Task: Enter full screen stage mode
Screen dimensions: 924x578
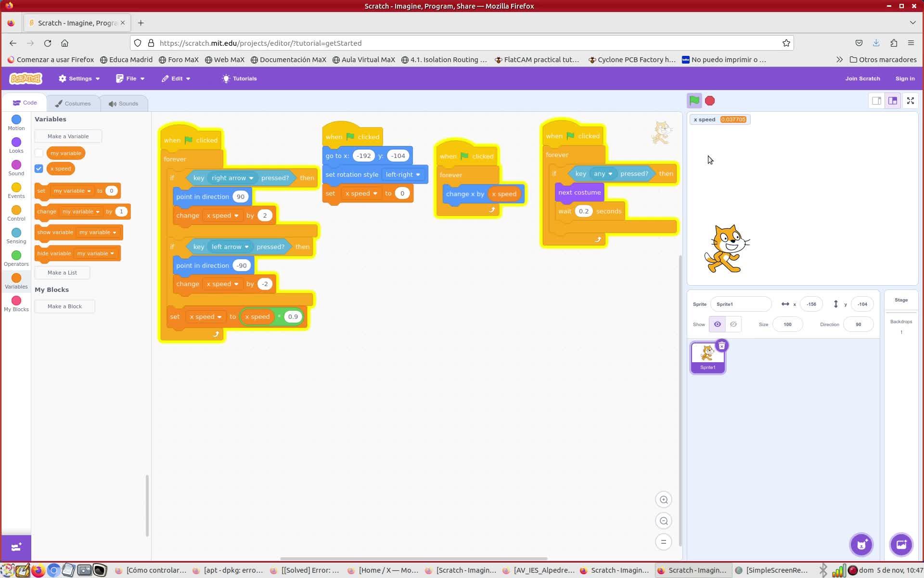Action: pyautogui.click(x=910, y=101)
